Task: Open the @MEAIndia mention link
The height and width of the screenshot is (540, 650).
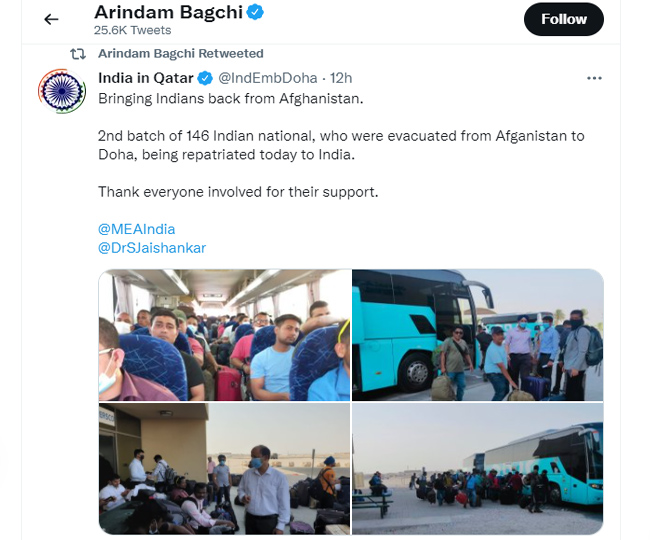Action: (x=136, y=229)
